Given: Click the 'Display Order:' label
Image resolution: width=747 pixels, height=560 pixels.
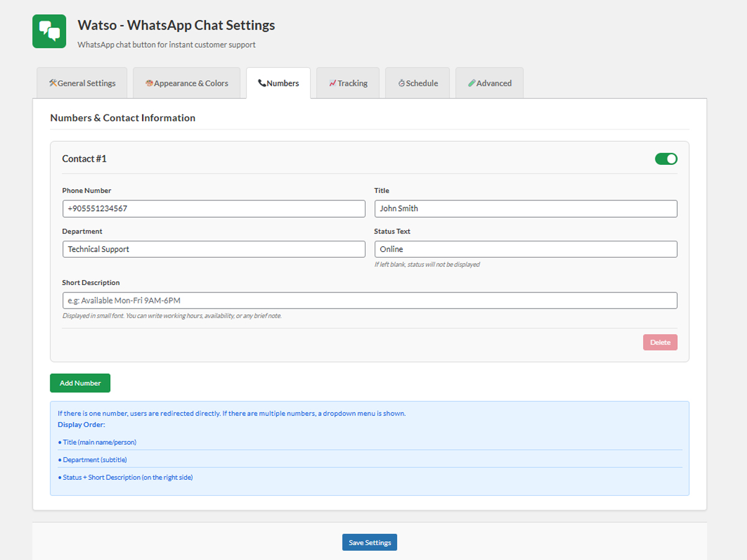Looking at the screenshot, I should pyautogui.click(x=82, y=425).
